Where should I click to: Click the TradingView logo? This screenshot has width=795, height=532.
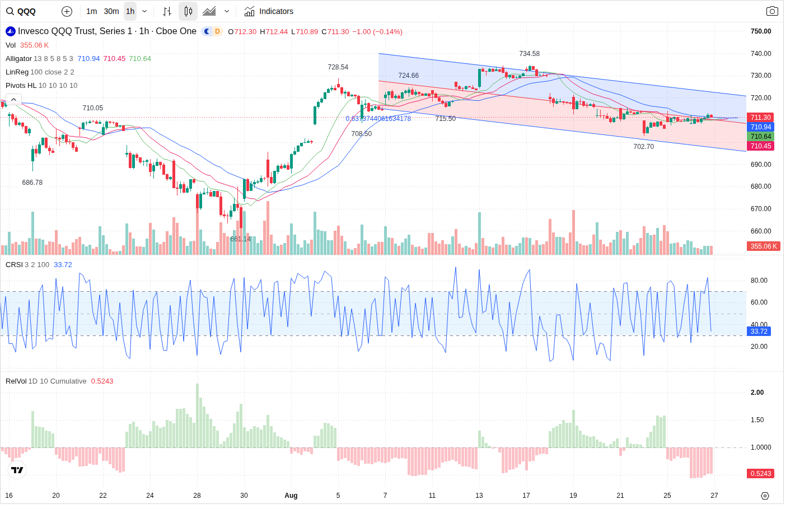17,470
